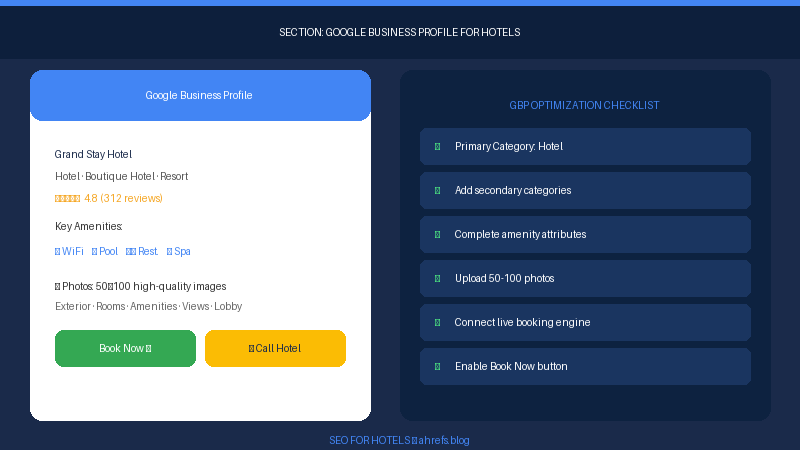Check the Primary Category: Hotel item

585,146
